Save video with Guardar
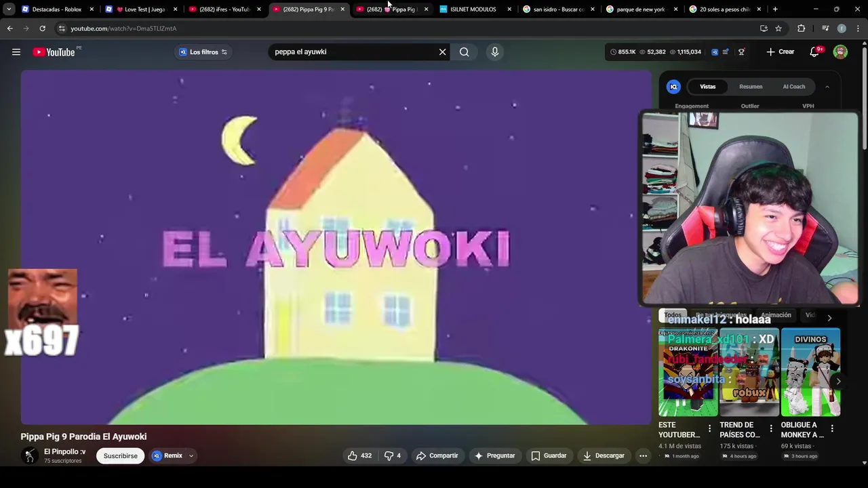The image size is (868, 488). [x=548, y=456]
